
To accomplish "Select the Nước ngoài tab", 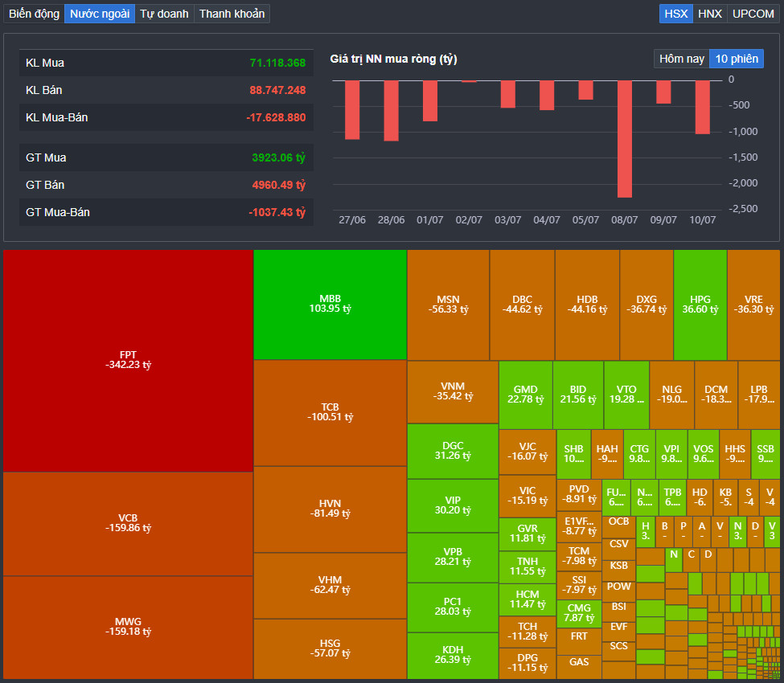I will coord(100,14).
